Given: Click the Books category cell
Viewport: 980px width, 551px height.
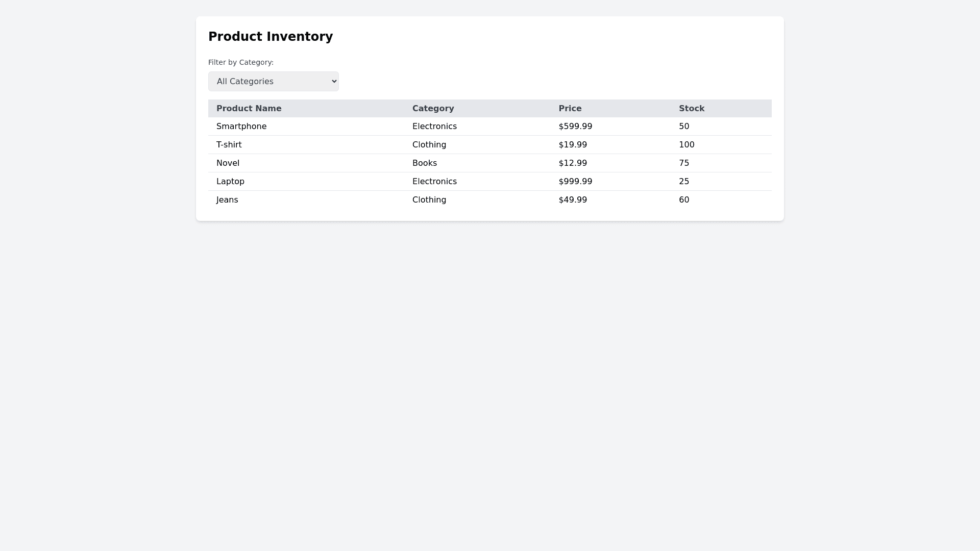Looking at the screenshot, I should coord(424,163).
